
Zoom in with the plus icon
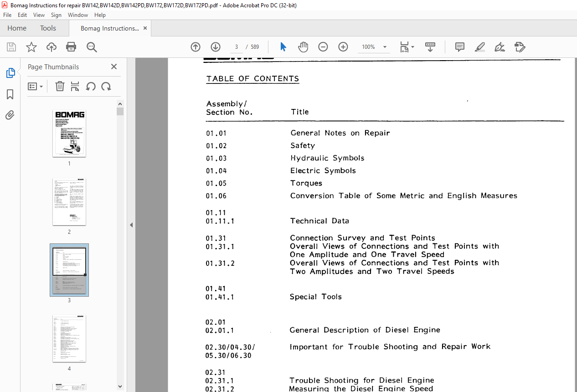(x=343, y=47)
